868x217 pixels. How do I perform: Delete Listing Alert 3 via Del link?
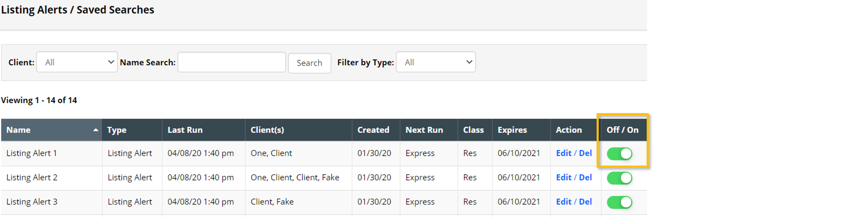point(585,202)
